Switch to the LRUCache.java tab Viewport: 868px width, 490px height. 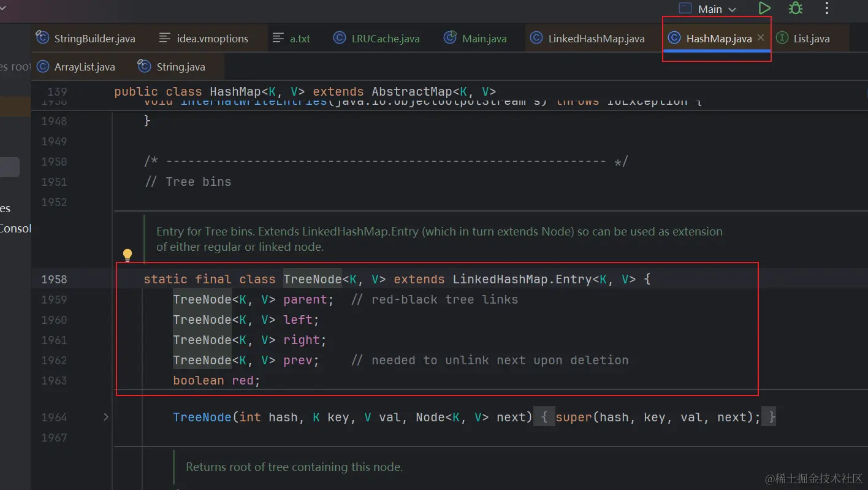377,38
